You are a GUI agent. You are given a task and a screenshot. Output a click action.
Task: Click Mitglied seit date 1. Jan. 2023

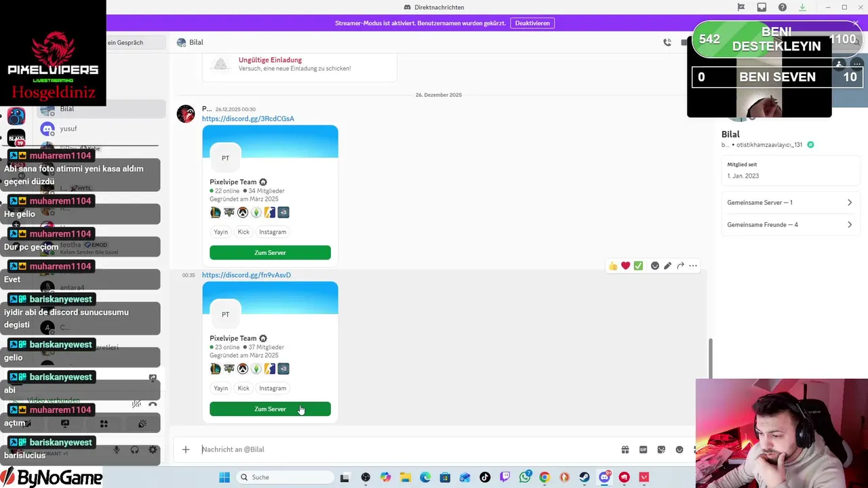coord(743,176)
